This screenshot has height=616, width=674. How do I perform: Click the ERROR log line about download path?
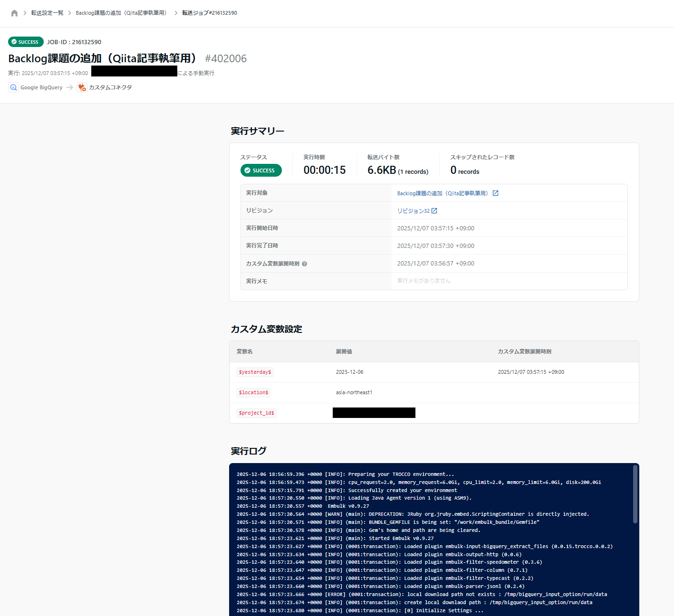pyautogui.click(x=422, y=594)
